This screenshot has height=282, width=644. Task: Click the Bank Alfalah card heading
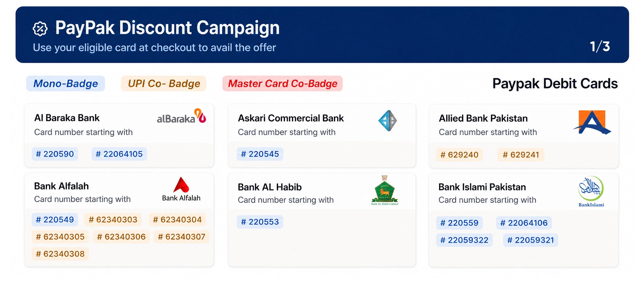(61, 186)
